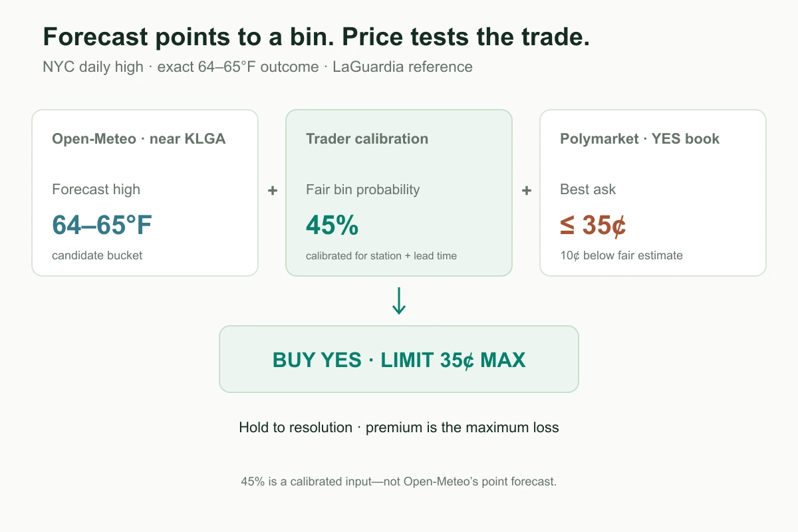Click the 'Fair bin probability' label
798x532 pixels.
[x=363, y=190]
